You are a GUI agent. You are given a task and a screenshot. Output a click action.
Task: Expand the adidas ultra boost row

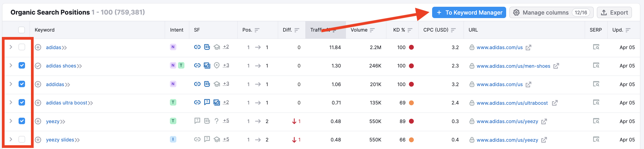pyautogui.click(x=11, y=102)
